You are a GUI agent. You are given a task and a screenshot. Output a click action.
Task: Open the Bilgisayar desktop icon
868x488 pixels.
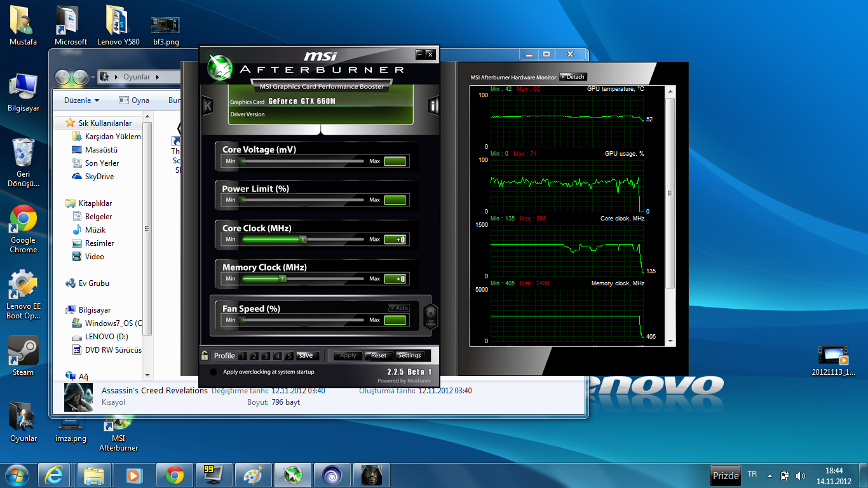click(x=24, y=92)
